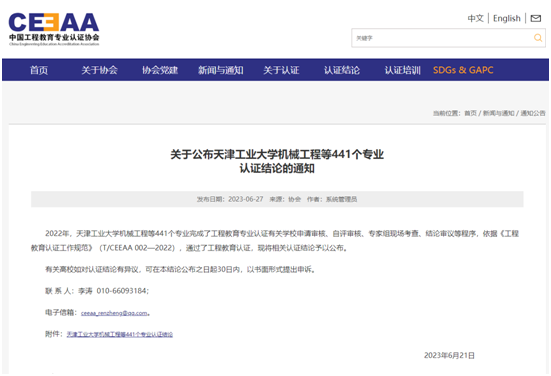The height and width of the screenshot is (376, 551).
Task: Go to 新闻与通知 in breadcrumb
Action: (x=499, y=113)
